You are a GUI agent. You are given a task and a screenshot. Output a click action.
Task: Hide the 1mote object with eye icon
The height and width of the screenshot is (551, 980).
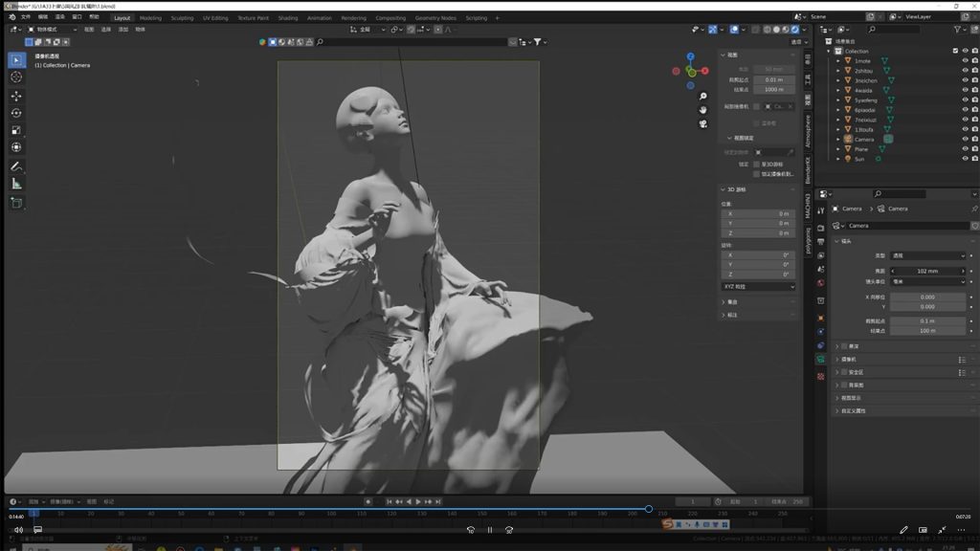tap(965, 61)
